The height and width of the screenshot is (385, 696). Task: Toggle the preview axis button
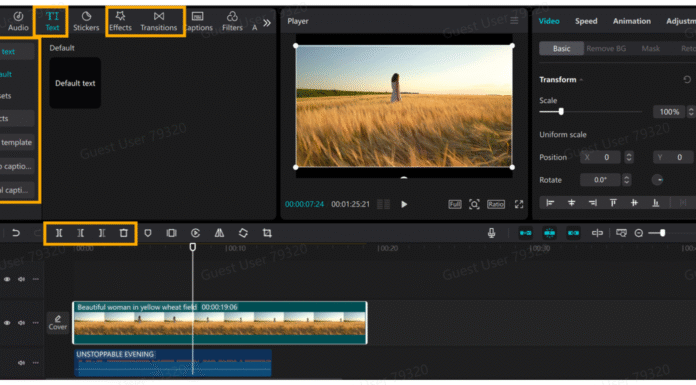pos(597,233)
